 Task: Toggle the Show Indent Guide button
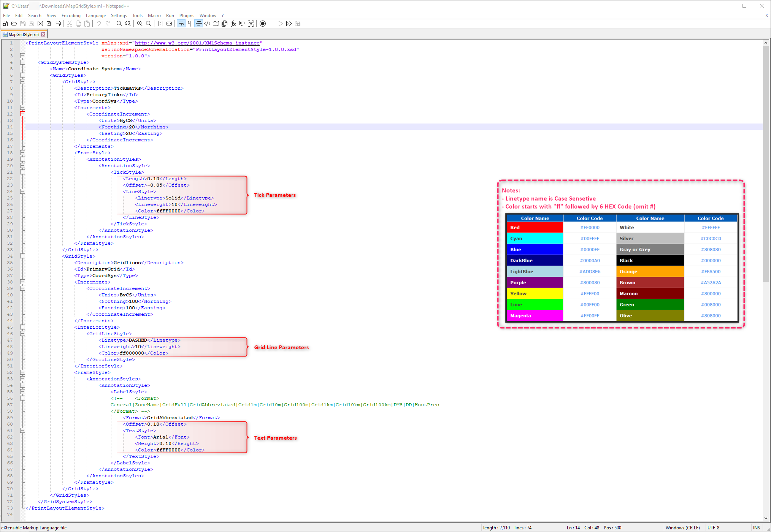(x=198, y=24)
